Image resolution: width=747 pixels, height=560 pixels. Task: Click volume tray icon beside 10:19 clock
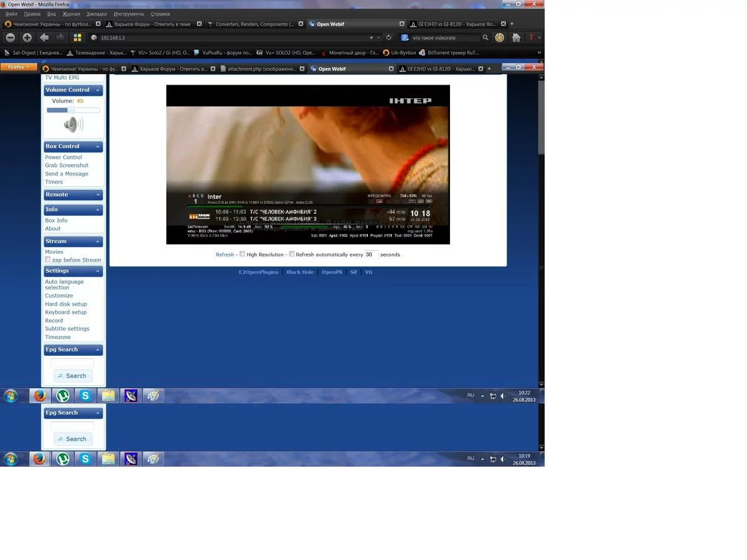click(x=503, y=459)
